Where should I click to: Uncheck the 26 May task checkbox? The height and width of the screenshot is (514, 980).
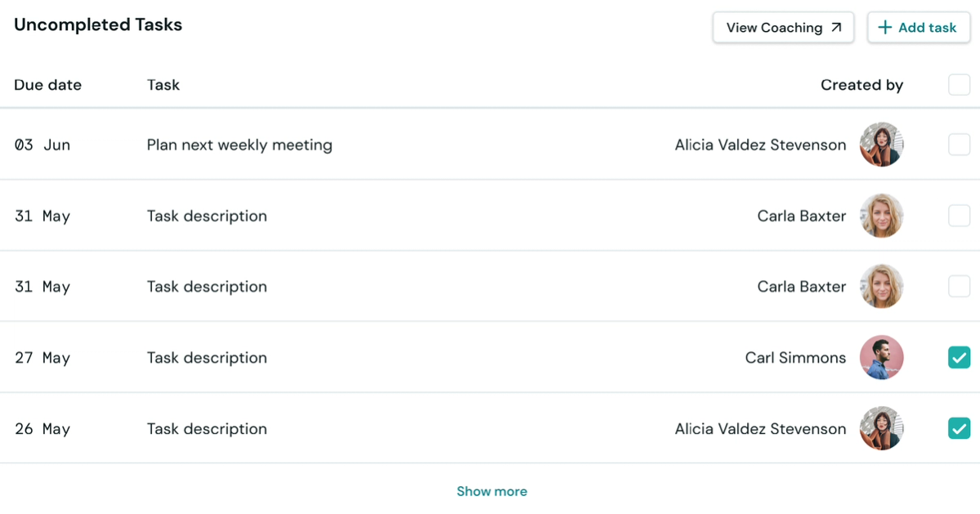click(x=959, y=429)
